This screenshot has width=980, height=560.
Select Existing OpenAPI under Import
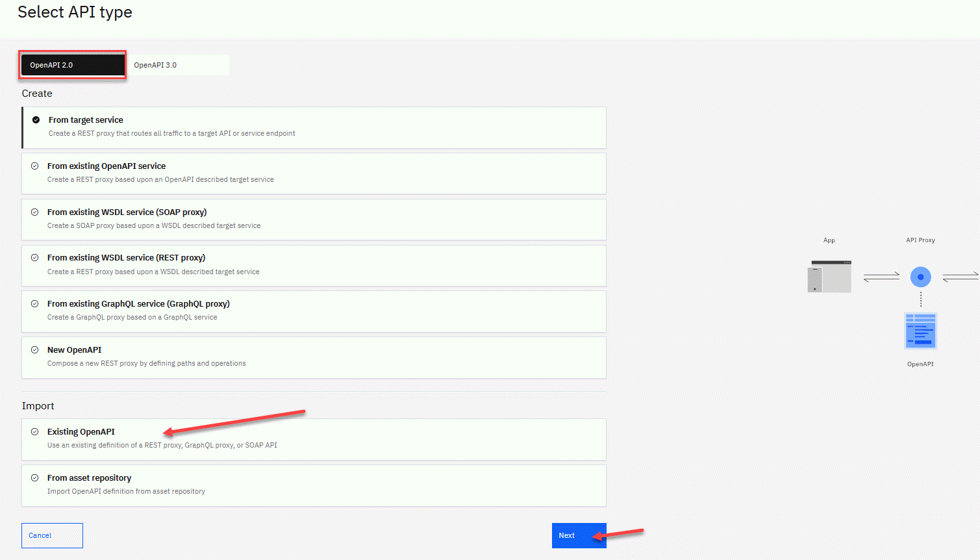pos(314,439)
